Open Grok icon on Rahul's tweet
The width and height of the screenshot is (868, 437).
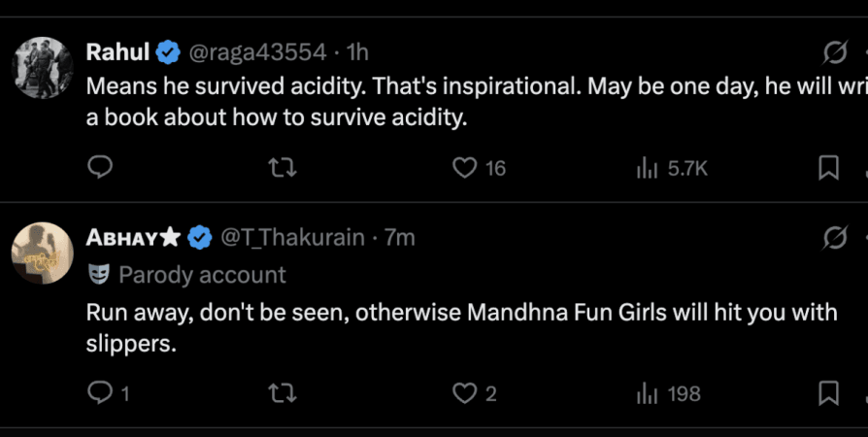click(x=832, y=51)
